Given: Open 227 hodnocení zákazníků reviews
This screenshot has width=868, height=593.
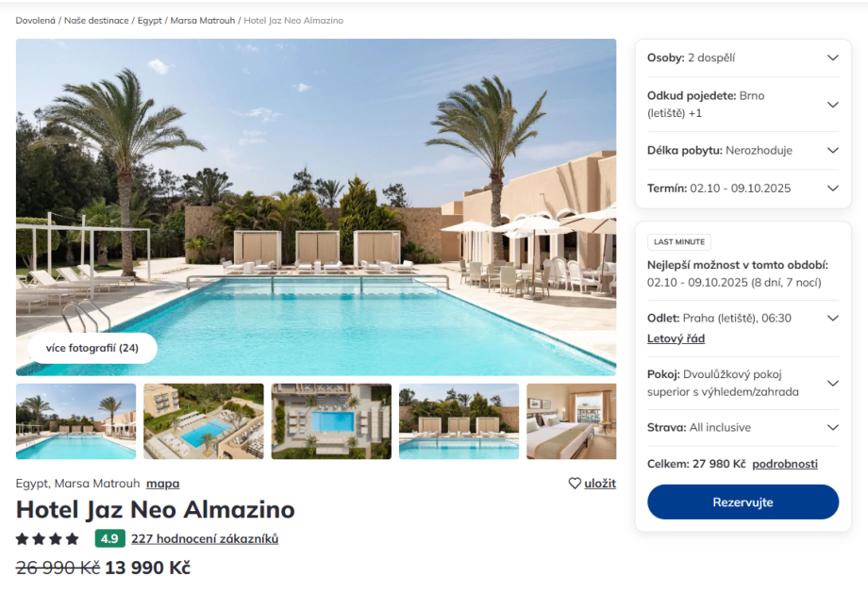Looking at the screenshot, I should tap(205, 538).
